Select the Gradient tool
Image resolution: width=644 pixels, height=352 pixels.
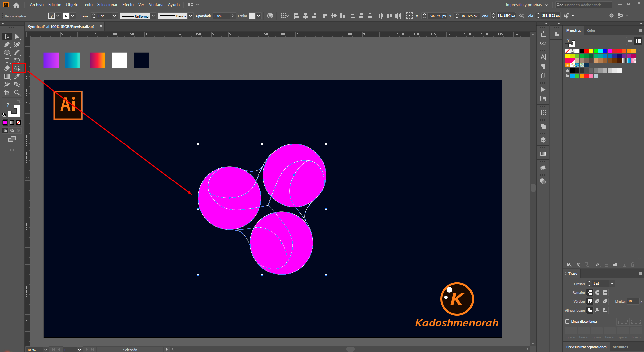7,76
